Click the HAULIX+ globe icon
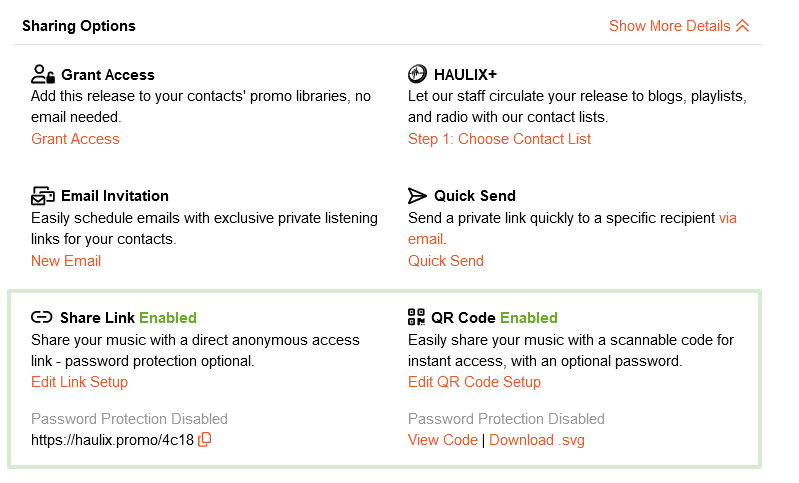 tap(418, 74)
